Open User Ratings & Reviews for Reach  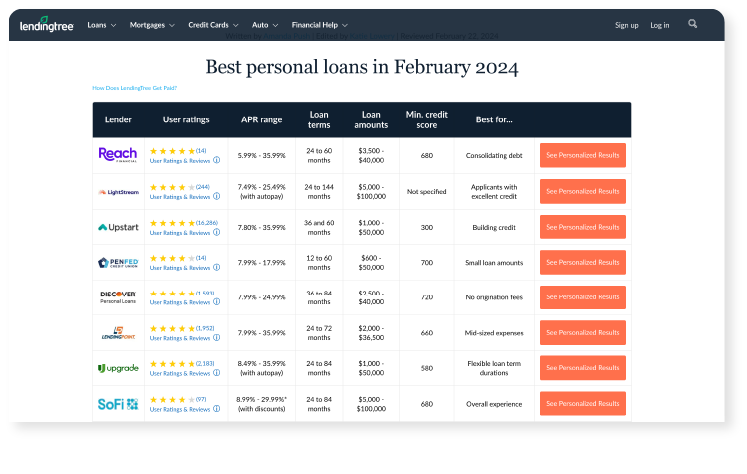(180, 161)
